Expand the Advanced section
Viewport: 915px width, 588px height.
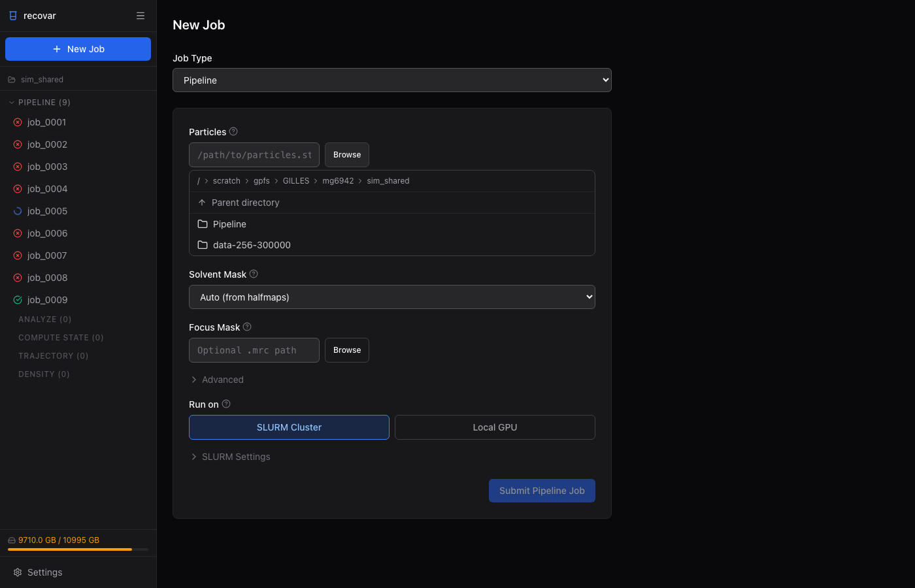pyautogui.click(x=217, y=380)
